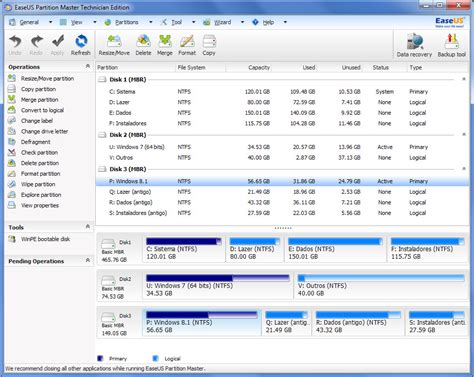This screenshot has width=474, height=377.
Task: Collapse the Disk 3 (MBR) group
Action: [464, 169]
